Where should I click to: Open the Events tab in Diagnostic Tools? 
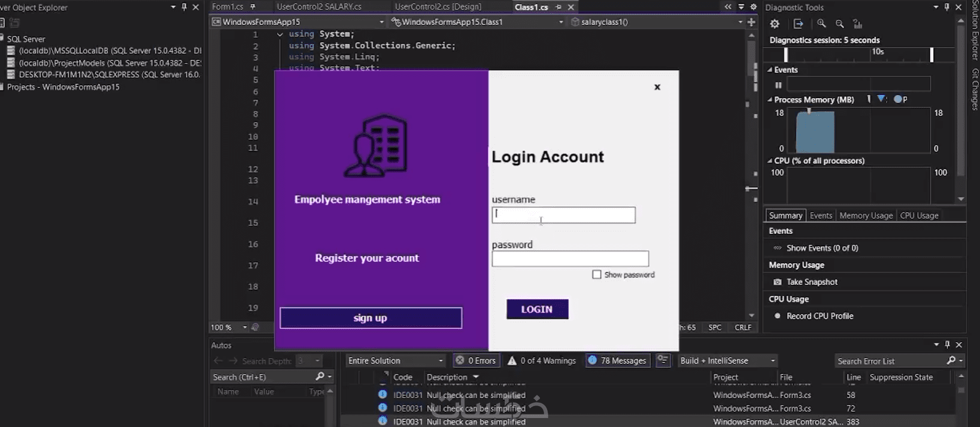click(x=821, y=215)
